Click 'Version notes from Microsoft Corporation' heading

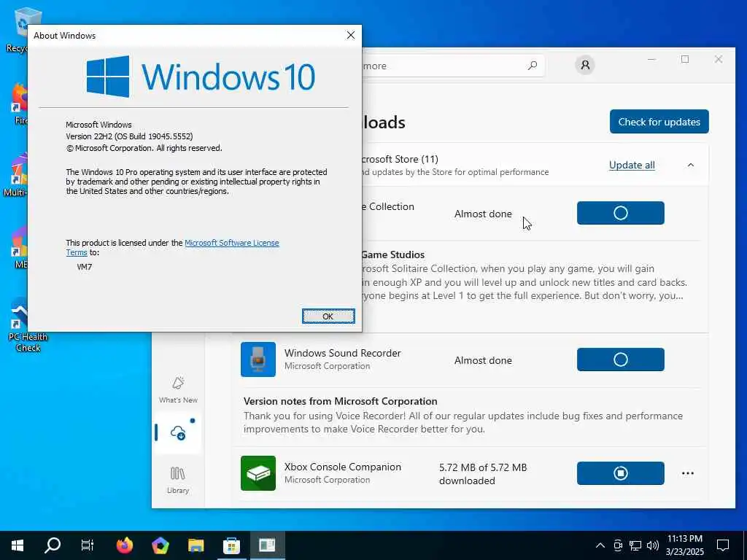(340, 402)
